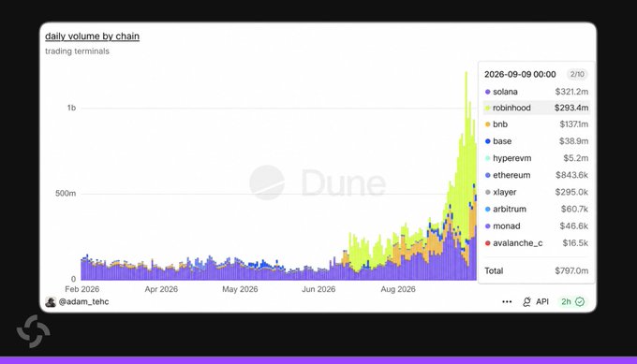
Task: Click the $293.4m robinhood value
Action: [571, 108]
